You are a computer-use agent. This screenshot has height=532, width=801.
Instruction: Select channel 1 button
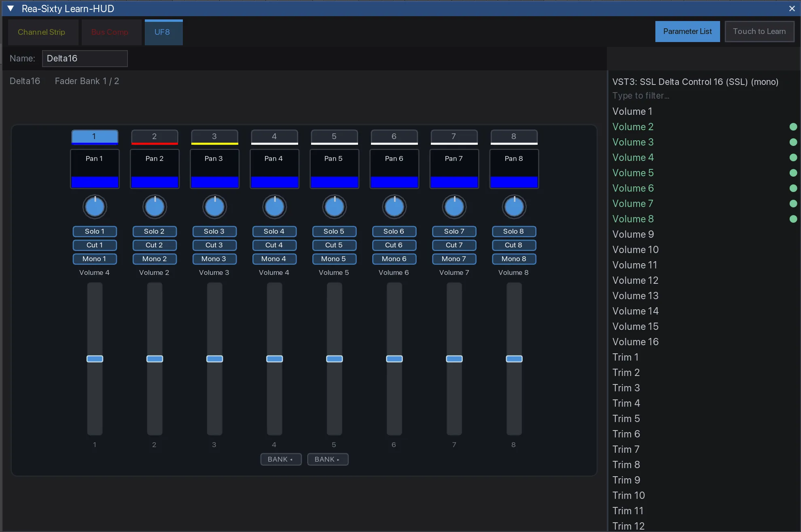(95, 137)
